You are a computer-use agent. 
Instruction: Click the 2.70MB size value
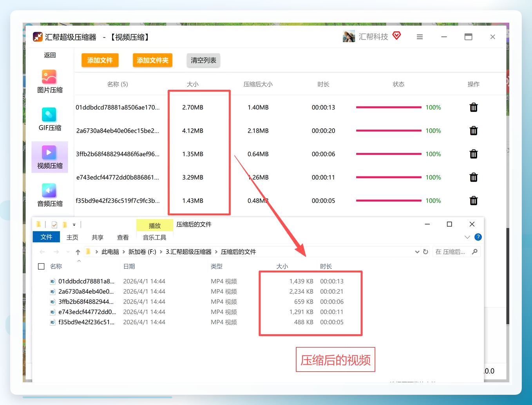click(x=193, y=107)
